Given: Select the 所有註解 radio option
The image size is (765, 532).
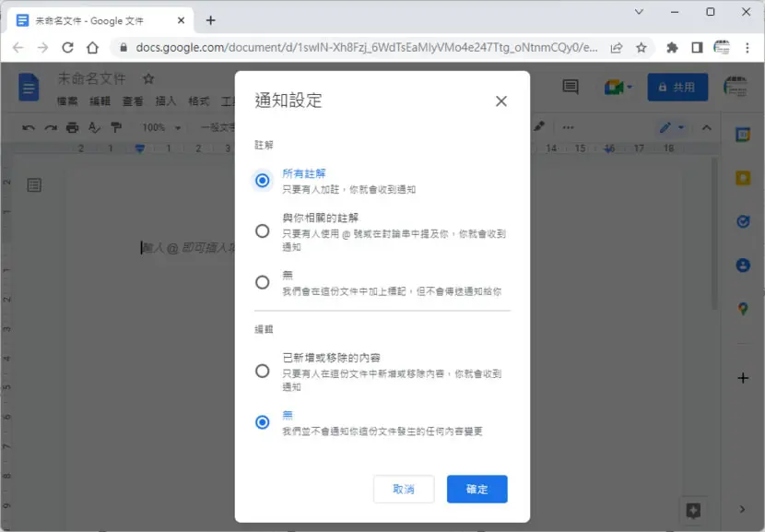Looking at the screenshot, I should point(263,181).
